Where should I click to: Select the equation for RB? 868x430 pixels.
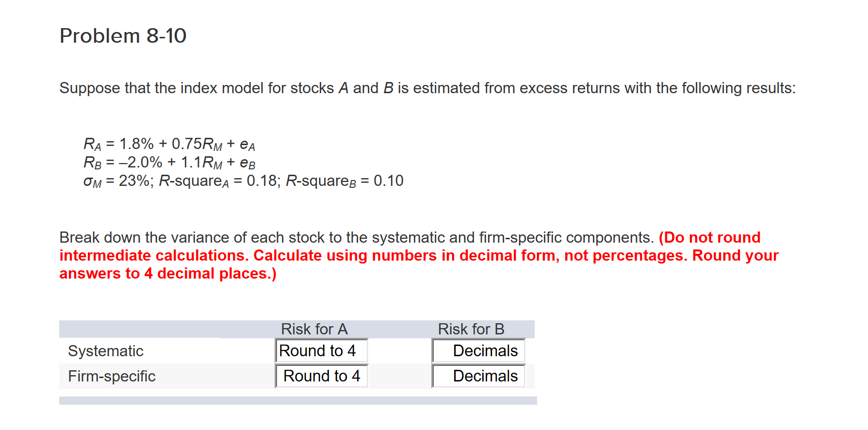click(169, 162)
